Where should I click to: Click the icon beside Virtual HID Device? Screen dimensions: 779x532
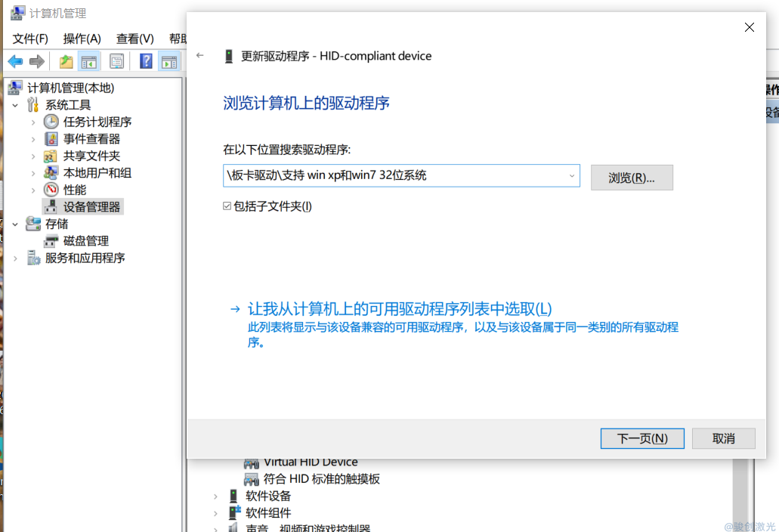(252, 463)
